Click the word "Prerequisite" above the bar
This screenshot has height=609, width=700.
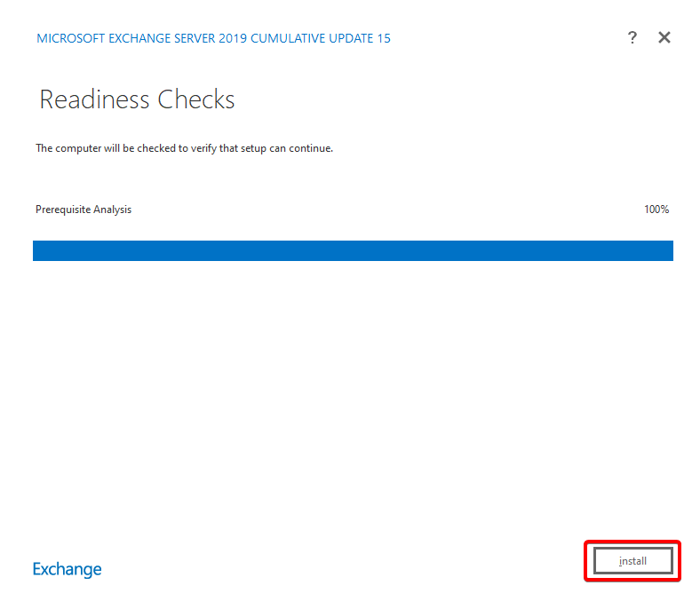[x=64, y=210]
